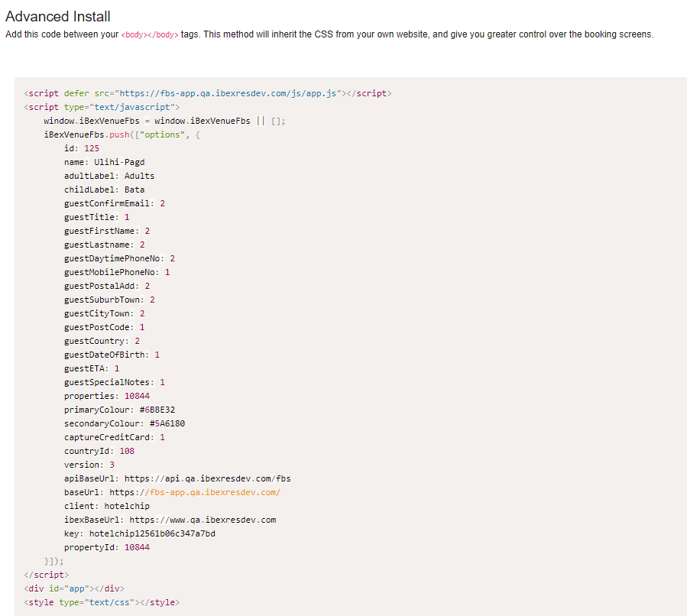Screen dimensions: 687x616
Task: Click the name Ulihi-Pagd line
Action: point(105,162)
